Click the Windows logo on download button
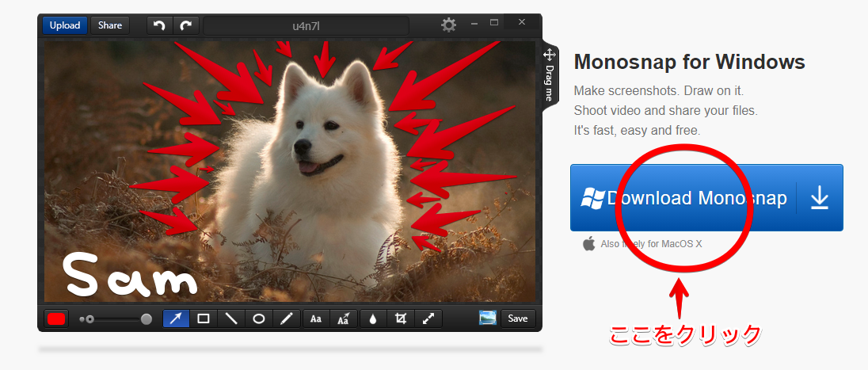The width and height of the screenshot is (868, 370). click(x=592, y=198)
